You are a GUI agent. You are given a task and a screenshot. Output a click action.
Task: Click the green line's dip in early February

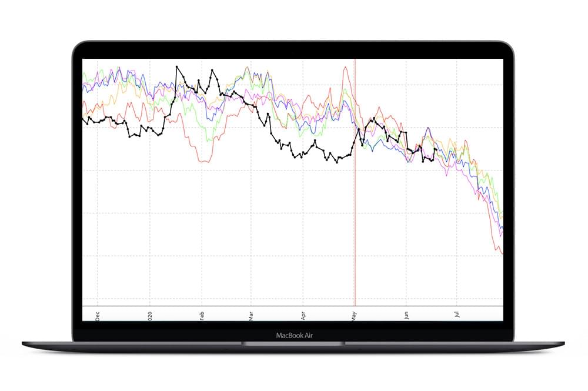(208, 141)
